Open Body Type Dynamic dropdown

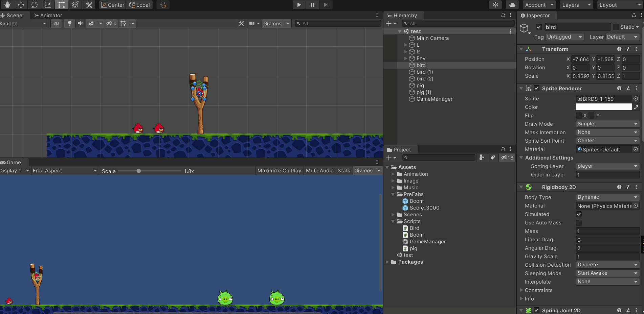click(607, 197)
